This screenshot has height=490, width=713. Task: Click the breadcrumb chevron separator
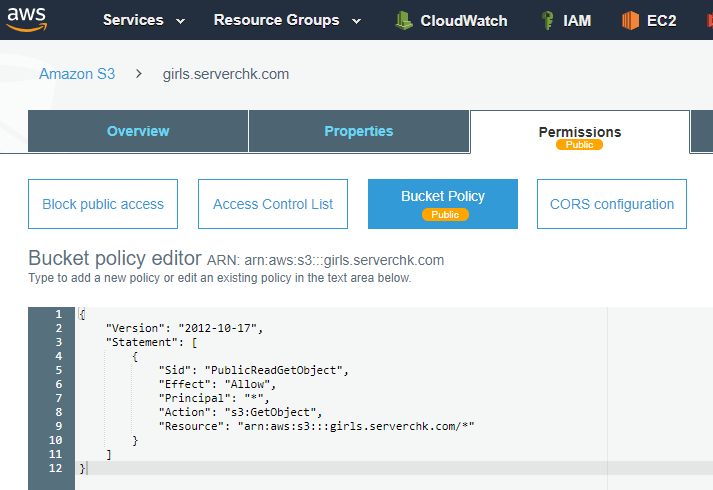pyautogui.click(x=139, y=74)
